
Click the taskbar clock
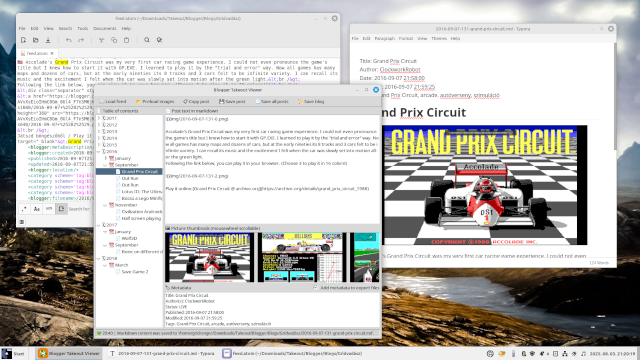[x=613, y=353]
